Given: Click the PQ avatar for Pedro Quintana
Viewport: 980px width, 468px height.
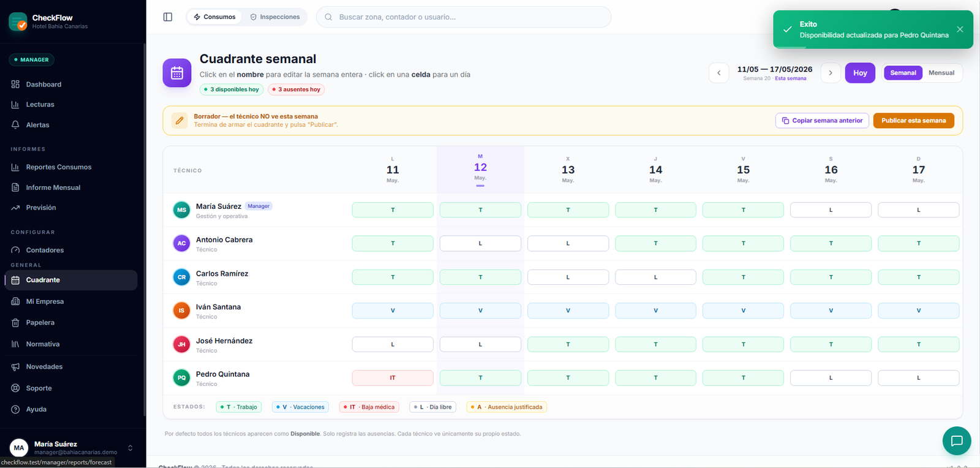Looking at the screenshot, I should tap(182, 378).
